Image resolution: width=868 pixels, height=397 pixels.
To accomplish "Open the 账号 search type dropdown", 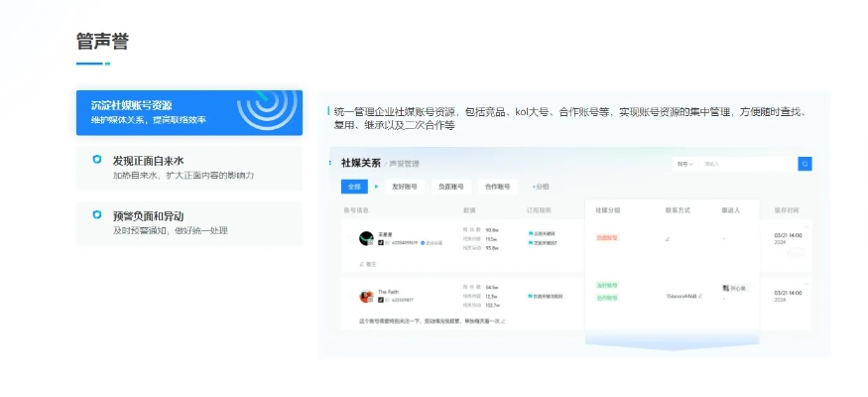I will (x=684, y=164).
